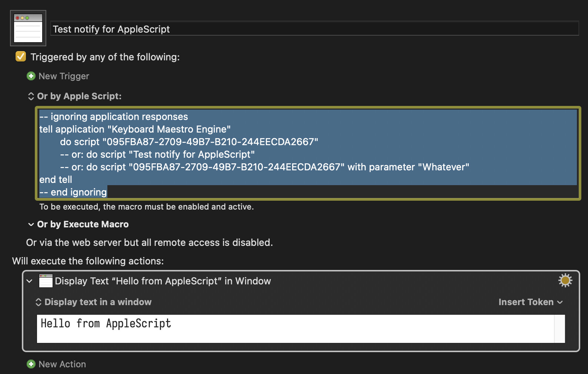Open the 'Display text in a window' popup menu
Image resolution: width=588 pixels, height=374 pixels.
point(39,302)
